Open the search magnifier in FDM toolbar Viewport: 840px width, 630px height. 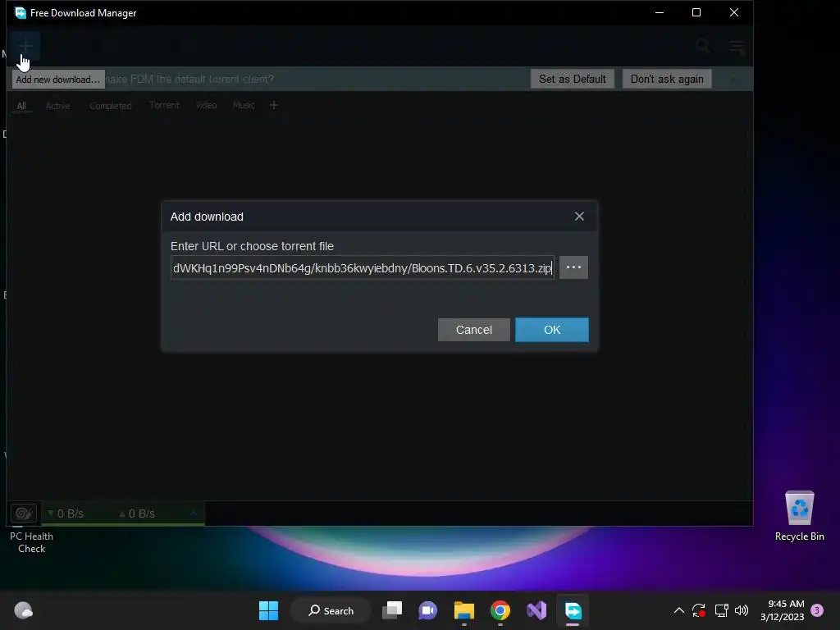pyautogui.click(x=703, y=47)
